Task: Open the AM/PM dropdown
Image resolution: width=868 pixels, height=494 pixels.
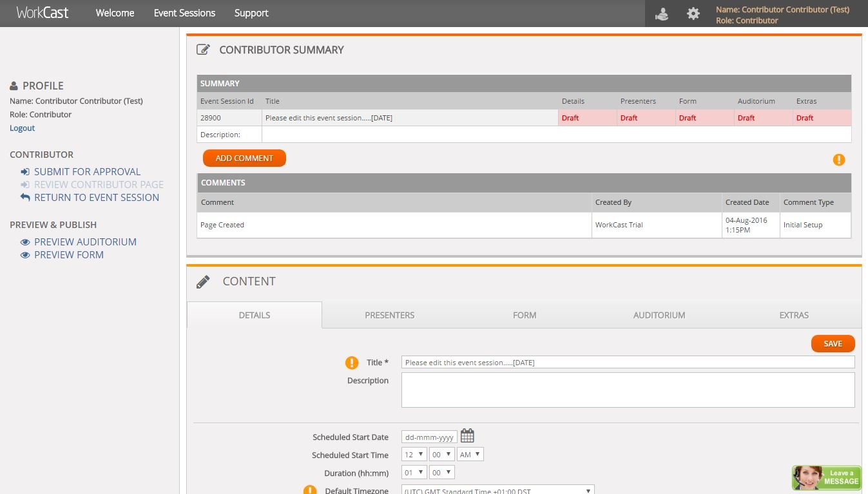Action: 470,455
